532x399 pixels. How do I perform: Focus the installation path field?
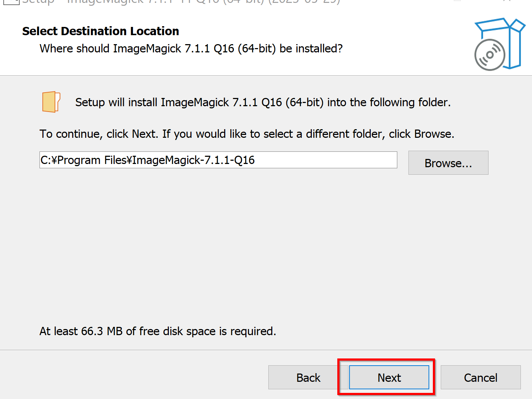click(x=218, y=160)
